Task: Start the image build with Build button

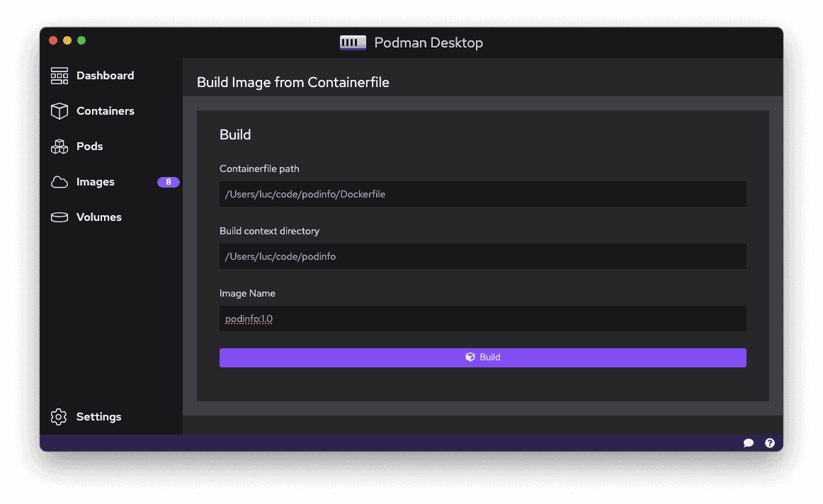Action: (483, 357)
